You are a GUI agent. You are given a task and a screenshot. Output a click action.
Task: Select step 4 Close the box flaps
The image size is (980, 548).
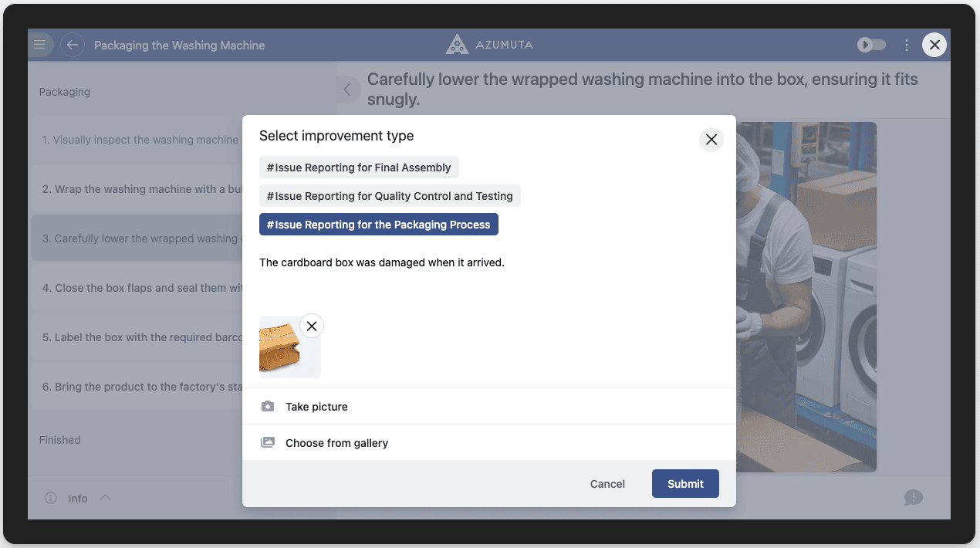pyautogui.click(x=139, y=288)
